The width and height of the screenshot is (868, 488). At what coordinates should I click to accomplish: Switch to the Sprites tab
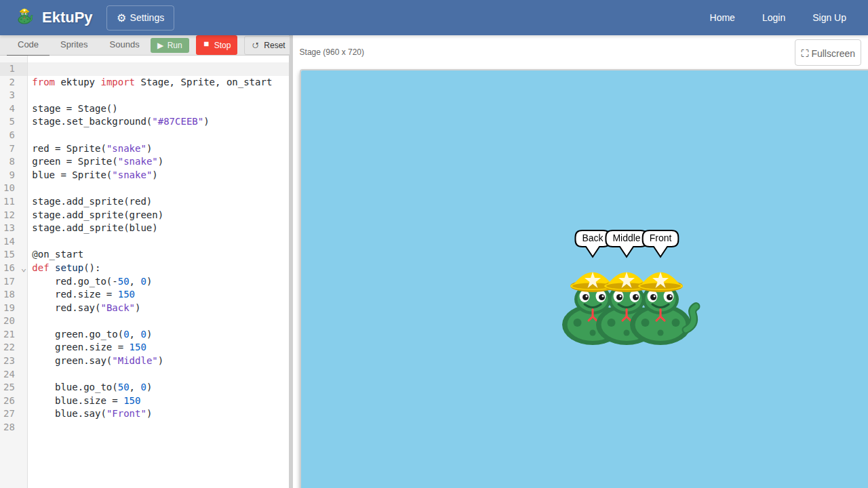73,45
